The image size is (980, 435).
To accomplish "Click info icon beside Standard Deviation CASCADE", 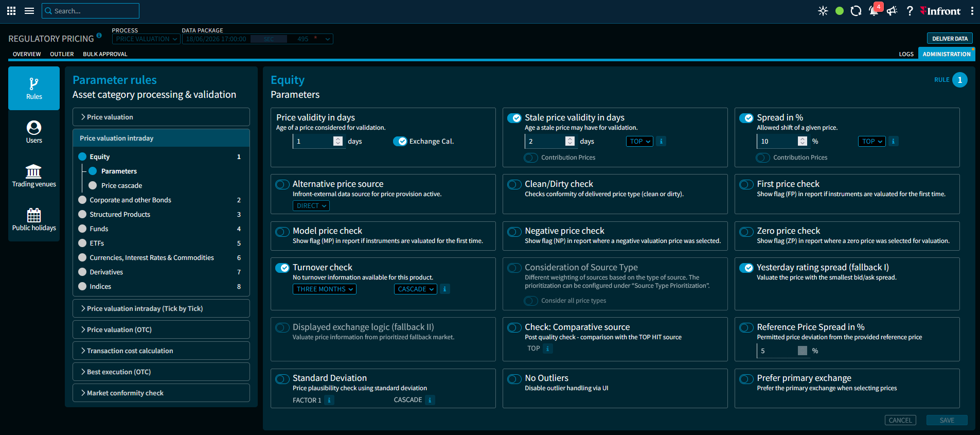I will pyautogui.click(x=431, y=400).
